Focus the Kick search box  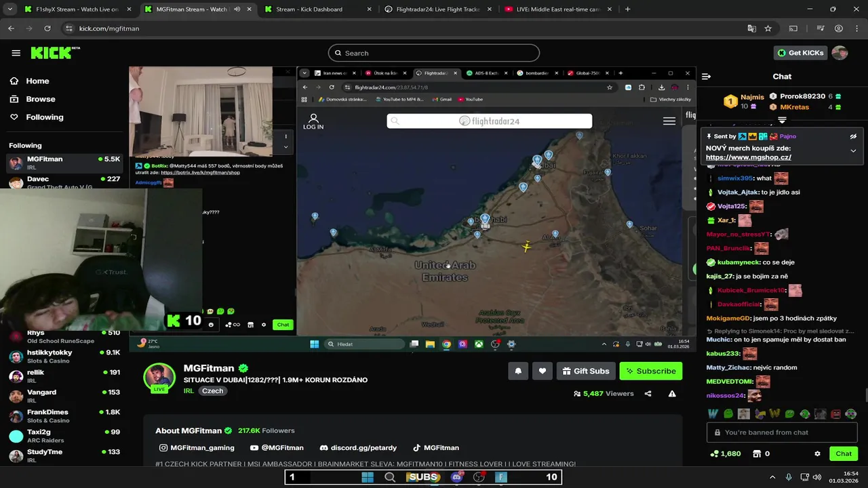[434, 53]
